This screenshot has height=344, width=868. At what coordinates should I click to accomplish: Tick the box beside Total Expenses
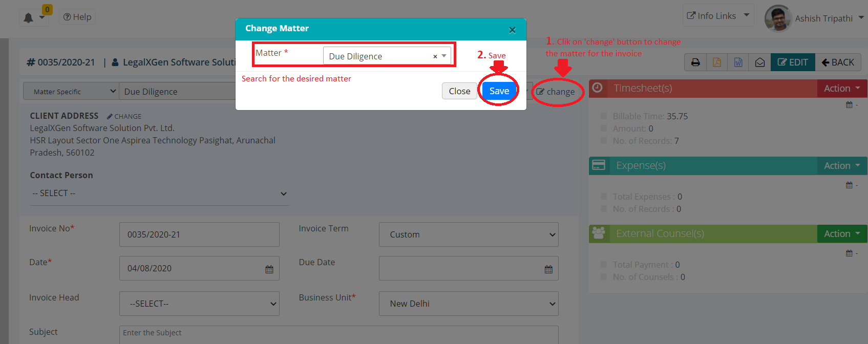point(604,197)
